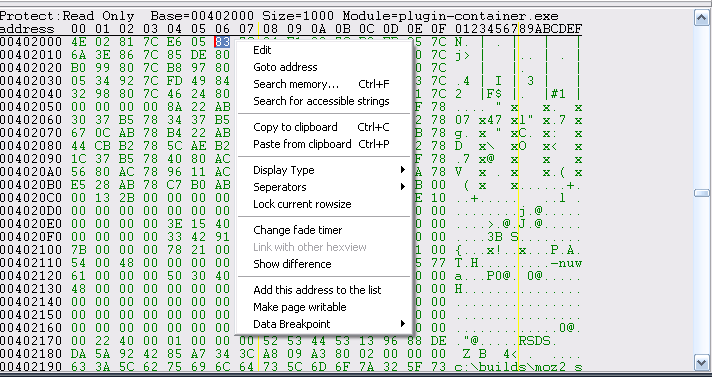Image resolution: width=712 pixels, height=377 pixels.
Task: Click the scrollbar down arrow
Action: point(702,362)
